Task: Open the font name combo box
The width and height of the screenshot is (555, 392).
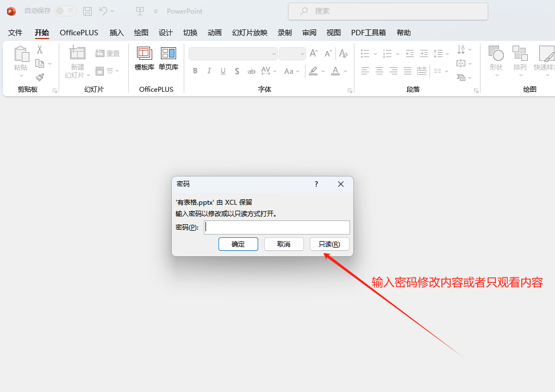Action: pos(233,54)
